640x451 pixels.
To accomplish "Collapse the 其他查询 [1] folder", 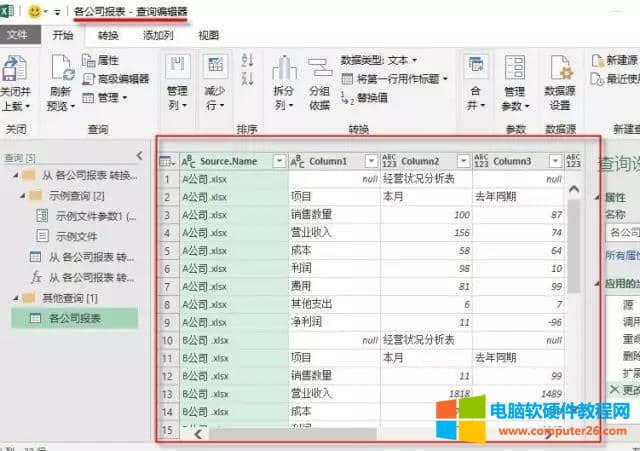I will pos(16,298).
